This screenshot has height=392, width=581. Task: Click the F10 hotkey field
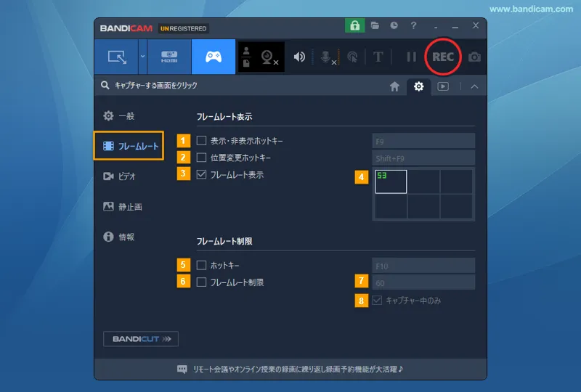(423, 266)
